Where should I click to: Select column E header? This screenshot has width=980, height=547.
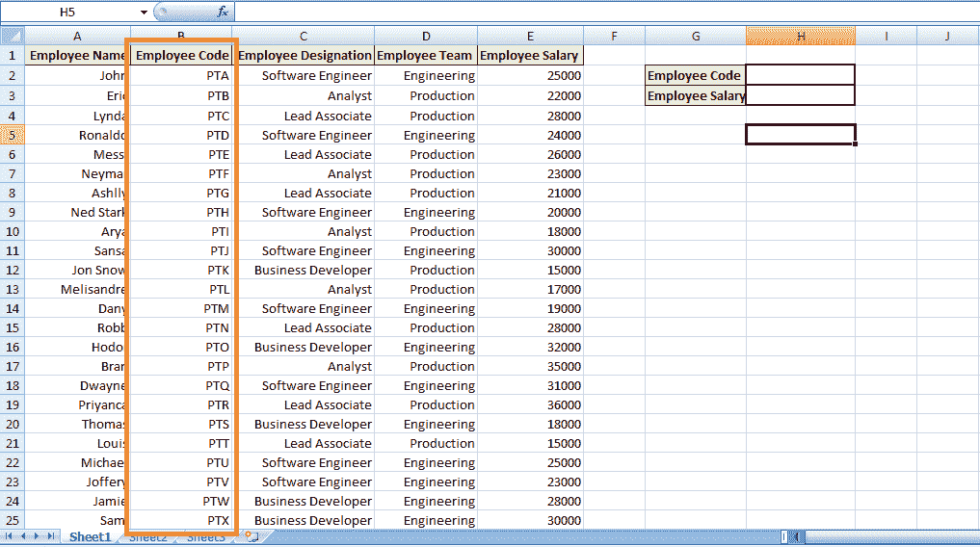click(x=530, y=37)
